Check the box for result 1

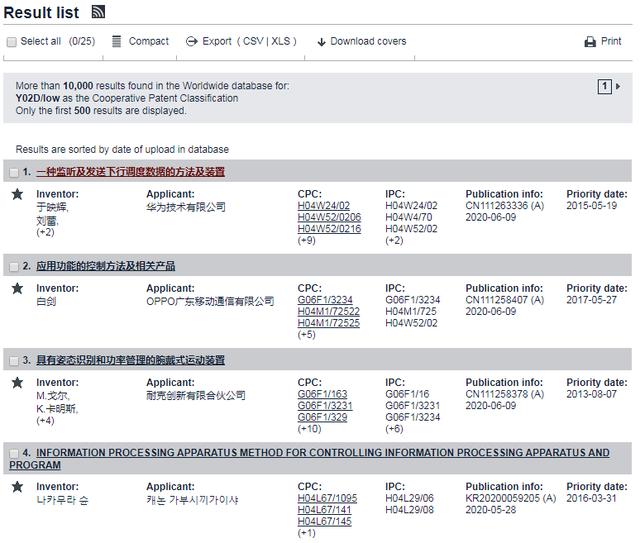tap(14, 172)
